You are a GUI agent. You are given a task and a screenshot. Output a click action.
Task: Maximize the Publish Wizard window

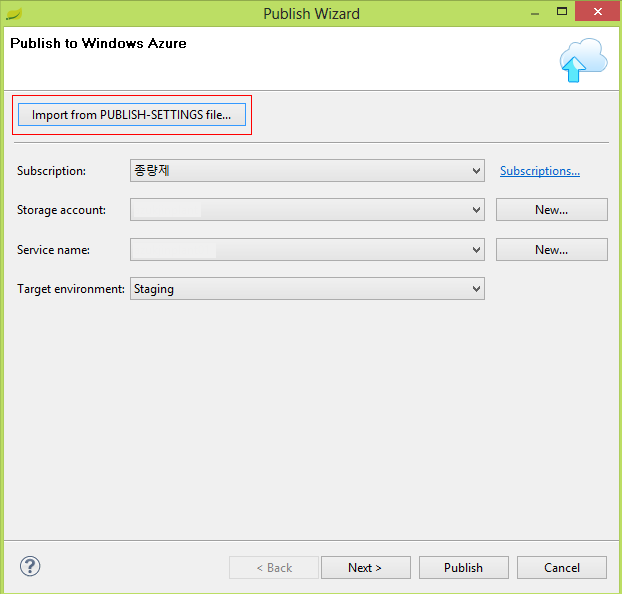coord(562,12)
